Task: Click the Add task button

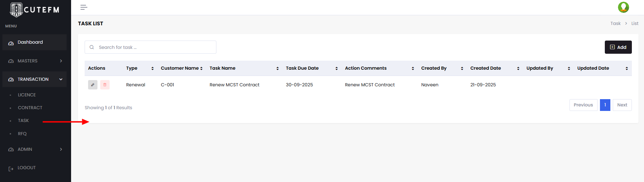Action: point(618,47)
